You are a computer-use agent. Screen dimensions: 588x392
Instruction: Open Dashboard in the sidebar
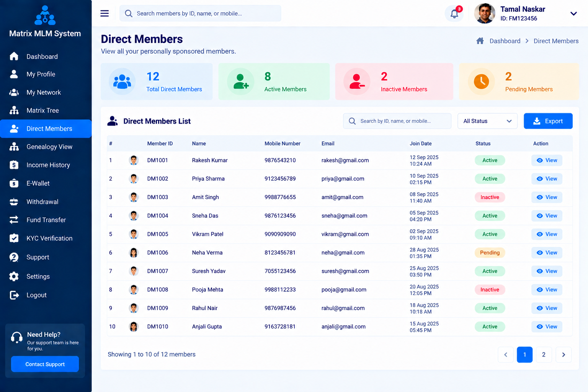point(46,57)
